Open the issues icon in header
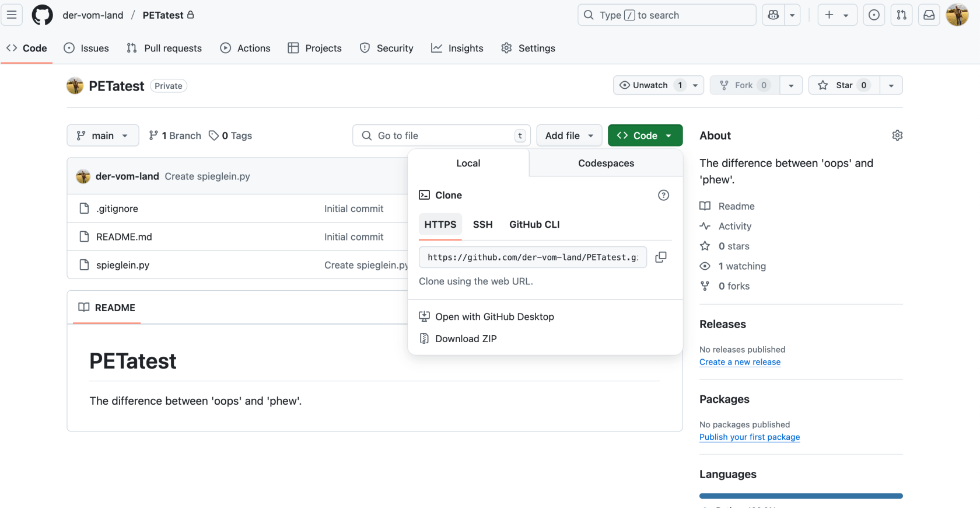Viewport: 980px width, 508px height. pyautogui.click(x=874, y=15)
